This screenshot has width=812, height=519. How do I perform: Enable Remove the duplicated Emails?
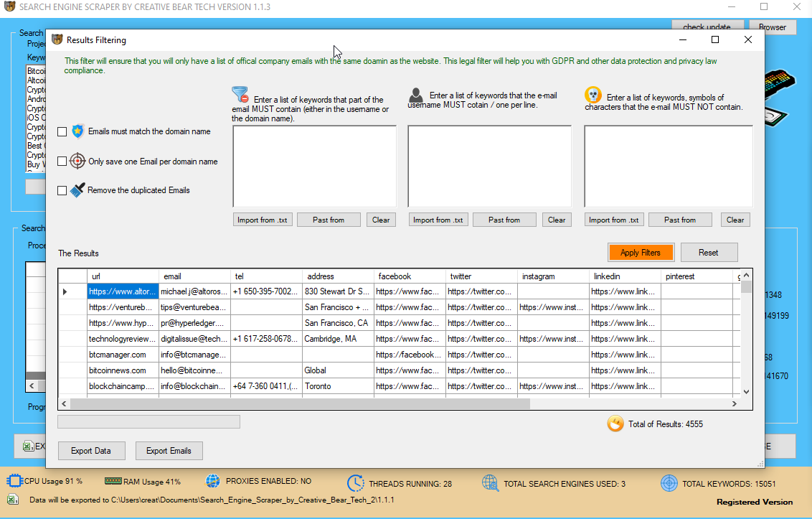[x=61, y=190]
